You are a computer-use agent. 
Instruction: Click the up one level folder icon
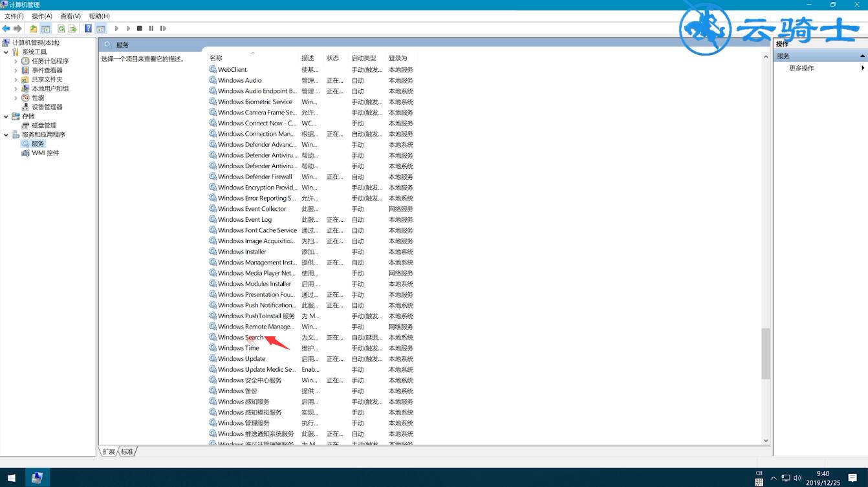pyautogui.click(x=34, y=28)
